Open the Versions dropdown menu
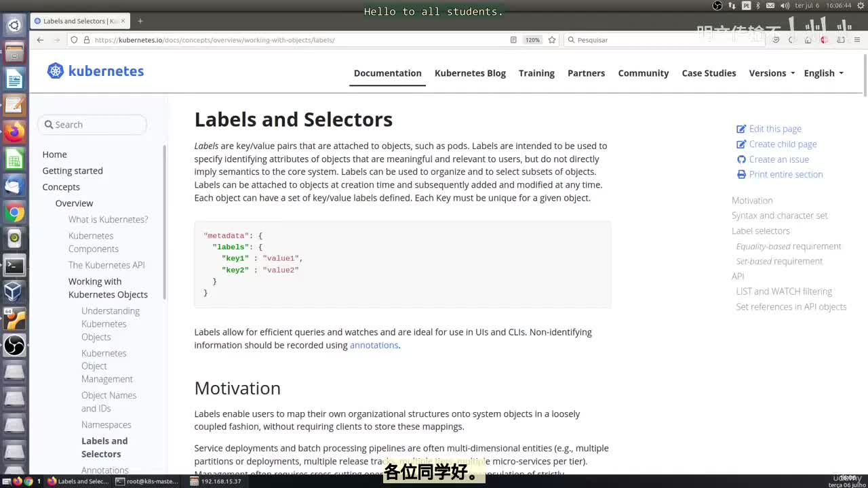Viewport: 868px width, 488px height. tap(772, 73)
